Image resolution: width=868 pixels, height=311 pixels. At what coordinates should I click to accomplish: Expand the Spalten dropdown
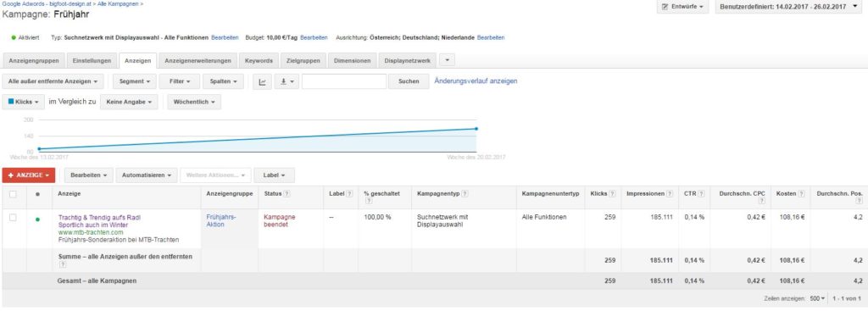[x=223, y=81]
